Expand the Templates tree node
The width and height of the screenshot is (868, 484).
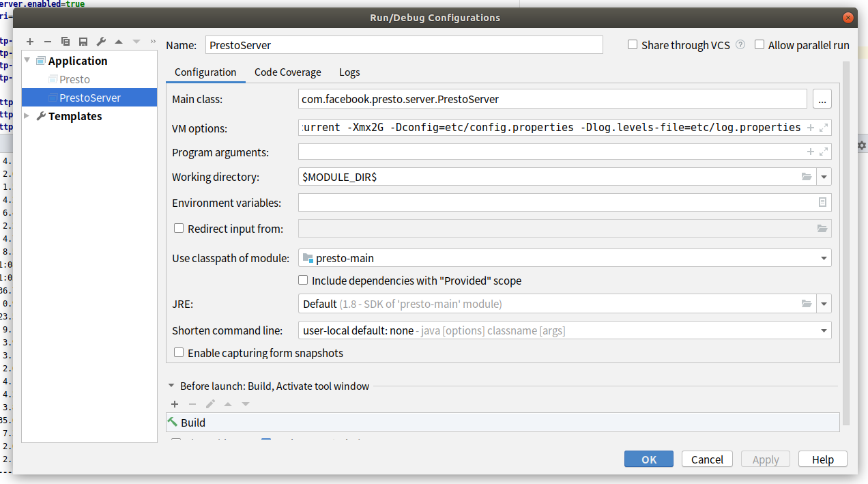(27, 116)
